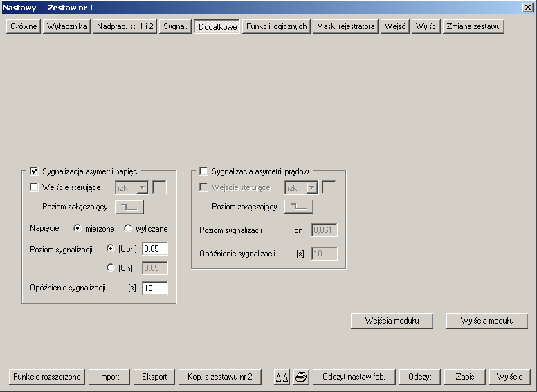The image size is (537, 392).
Task: Click Odczyt nastaw fab. button
Action: coord(354,377)
